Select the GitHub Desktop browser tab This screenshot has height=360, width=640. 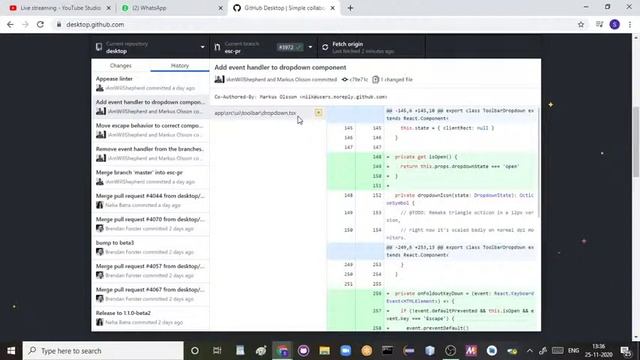coord(284,8)
